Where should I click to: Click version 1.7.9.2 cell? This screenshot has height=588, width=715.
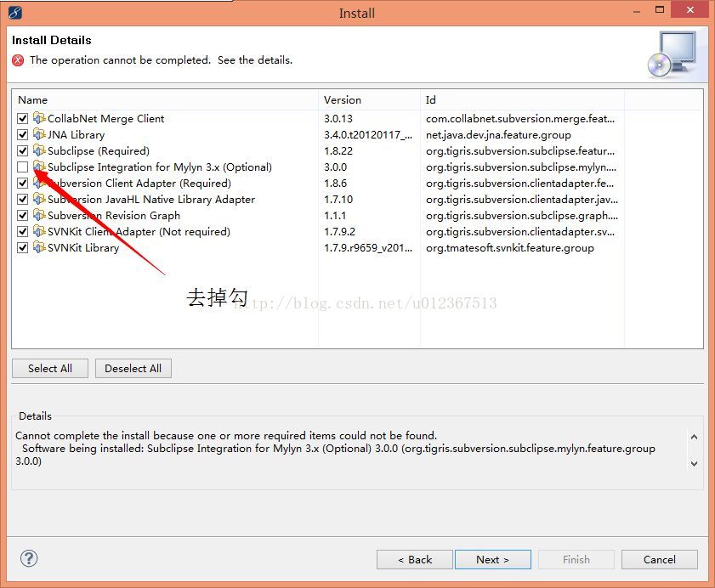pyautogui.click(x=340, y=232)
